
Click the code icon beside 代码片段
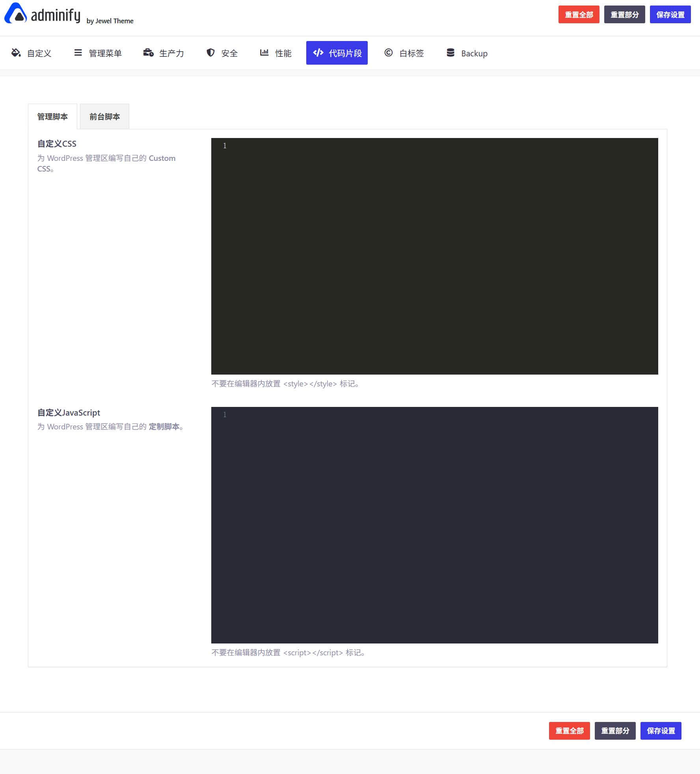318,52
